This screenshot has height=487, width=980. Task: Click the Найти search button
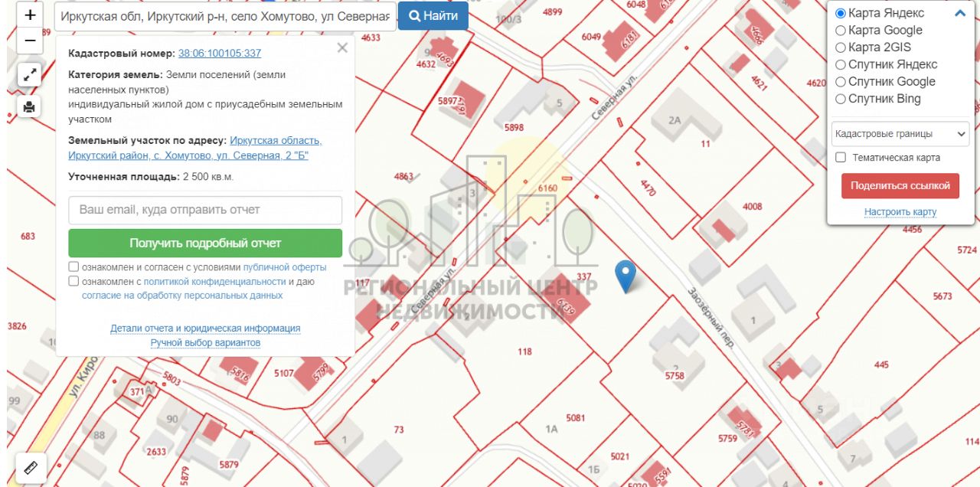[x=433, y=15]
